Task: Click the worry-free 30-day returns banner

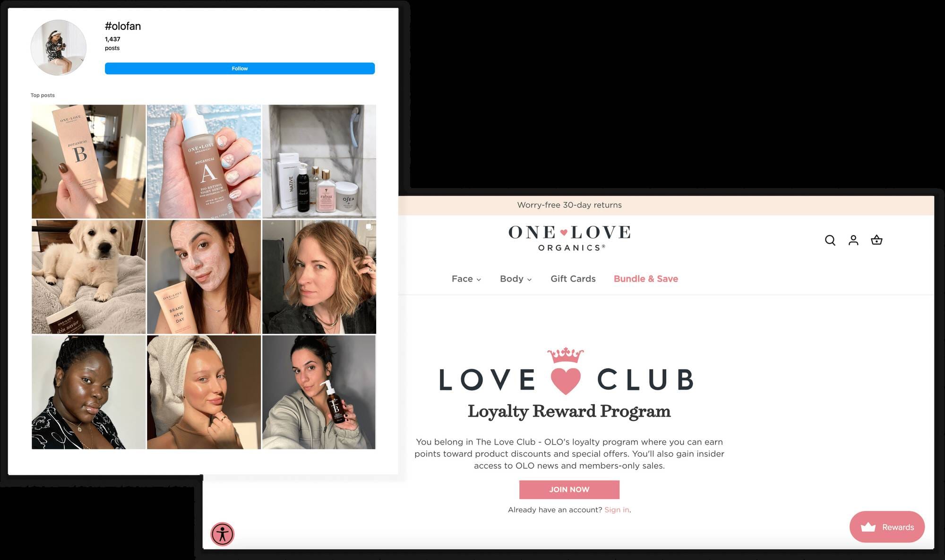Action: [x=569, y=205]
